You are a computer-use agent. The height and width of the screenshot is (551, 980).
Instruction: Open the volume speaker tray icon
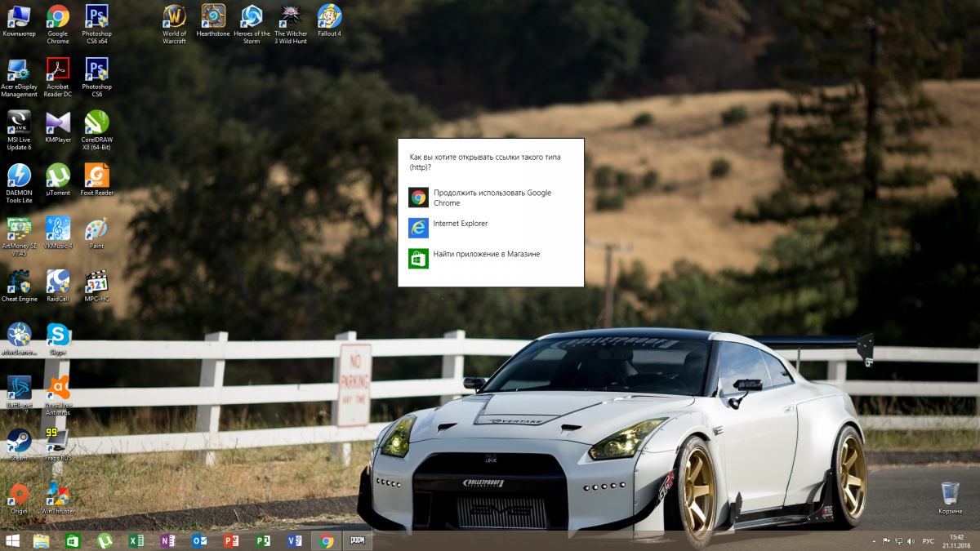[x=911, y=541]
